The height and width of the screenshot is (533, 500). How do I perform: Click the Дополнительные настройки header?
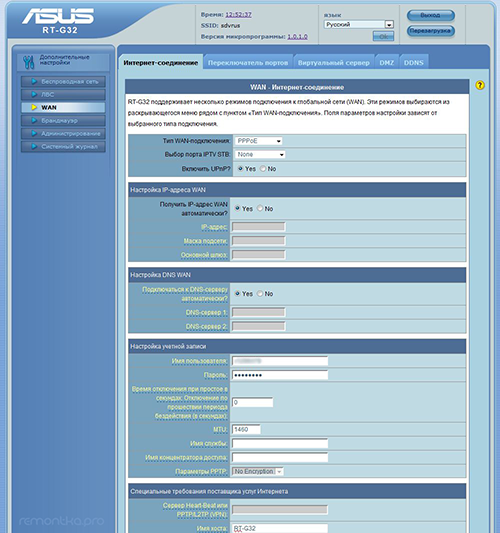coord(64,61)
